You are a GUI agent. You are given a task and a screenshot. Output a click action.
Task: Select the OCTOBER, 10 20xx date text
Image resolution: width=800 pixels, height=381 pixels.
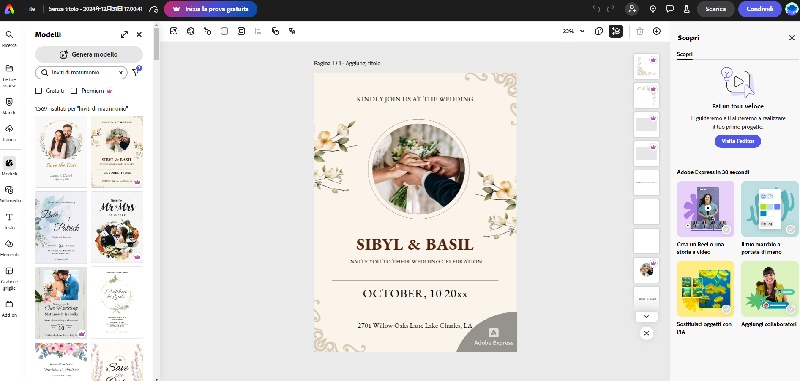(415, 293)
